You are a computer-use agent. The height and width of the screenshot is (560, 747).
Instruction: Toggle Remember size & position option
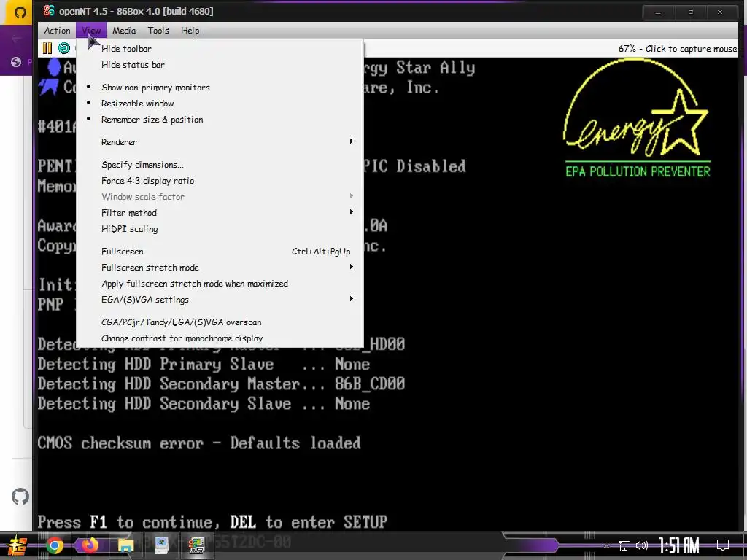pyautogui.click(x=220, y=120)
